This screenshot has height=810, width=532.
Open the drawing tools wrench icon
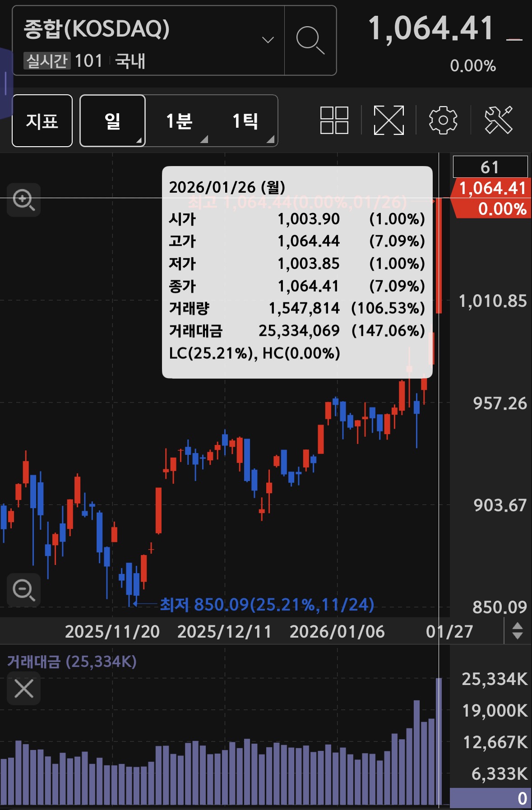tap(498, 120)
